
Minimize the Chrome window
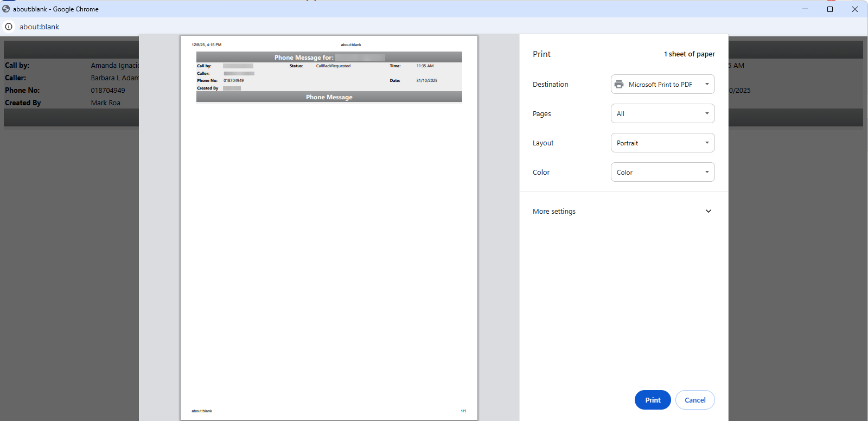coord(805,9)
